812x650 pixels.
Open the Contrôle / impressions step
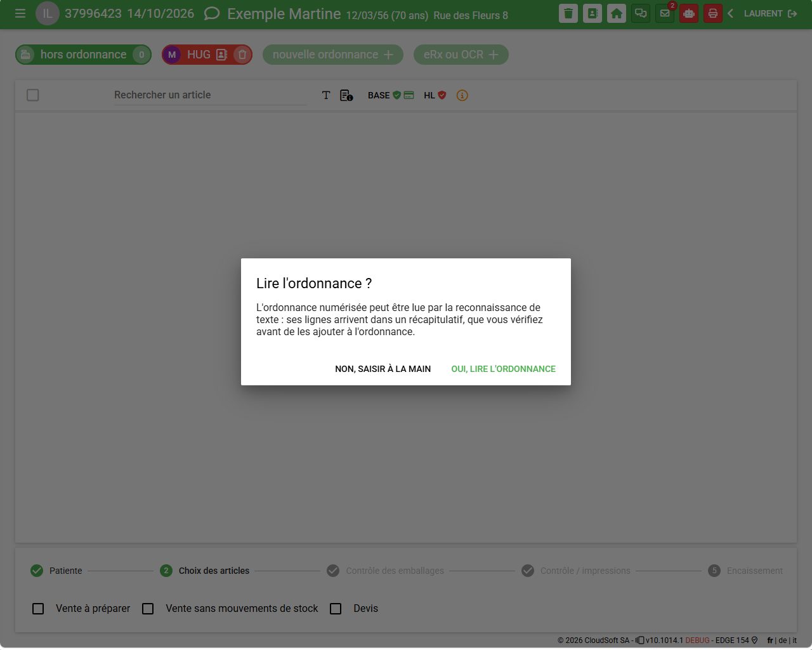pyautogui.click(x=576, y=571)
